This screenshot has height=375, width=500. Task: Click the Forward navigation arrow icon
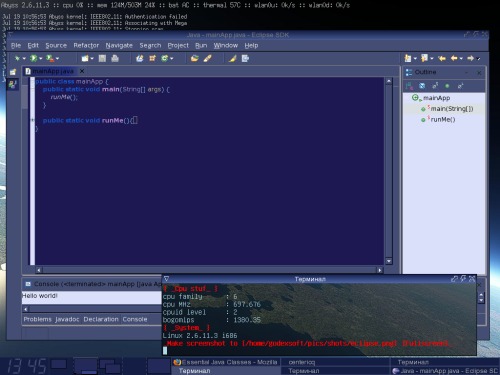tap(470, 59)
